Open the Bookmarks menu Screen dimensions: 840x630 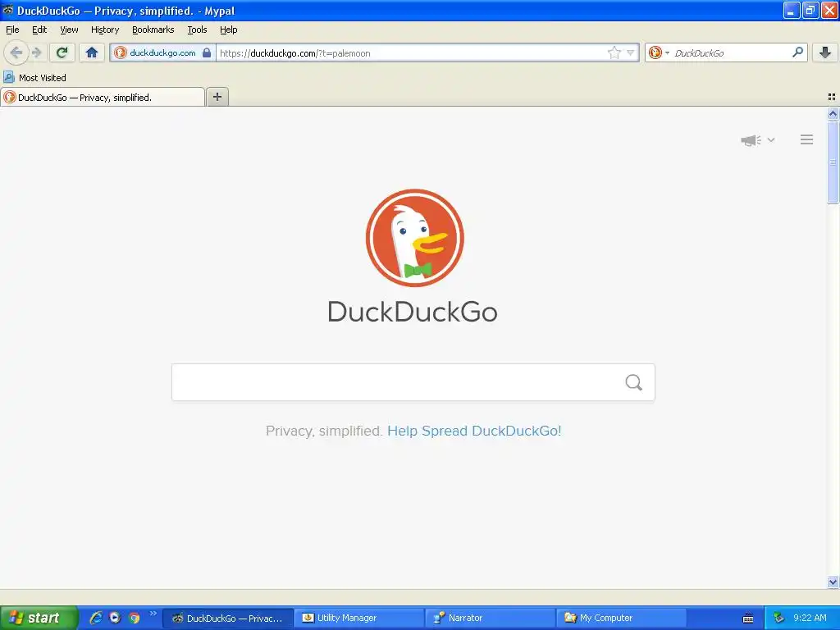[153, 30]
